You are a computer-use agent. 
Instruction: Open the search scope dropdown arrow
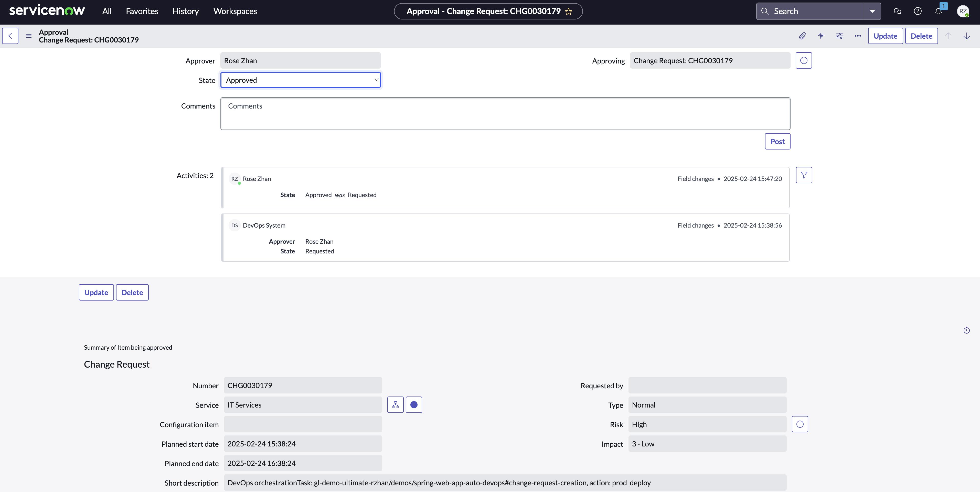(873, 11)
